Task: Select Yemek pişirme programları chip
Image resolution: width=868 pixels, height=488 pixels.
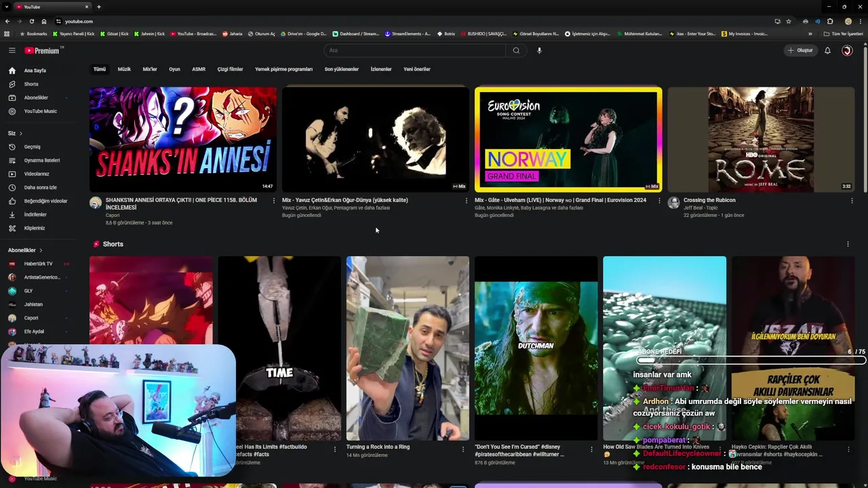Action: coord(283,69)
